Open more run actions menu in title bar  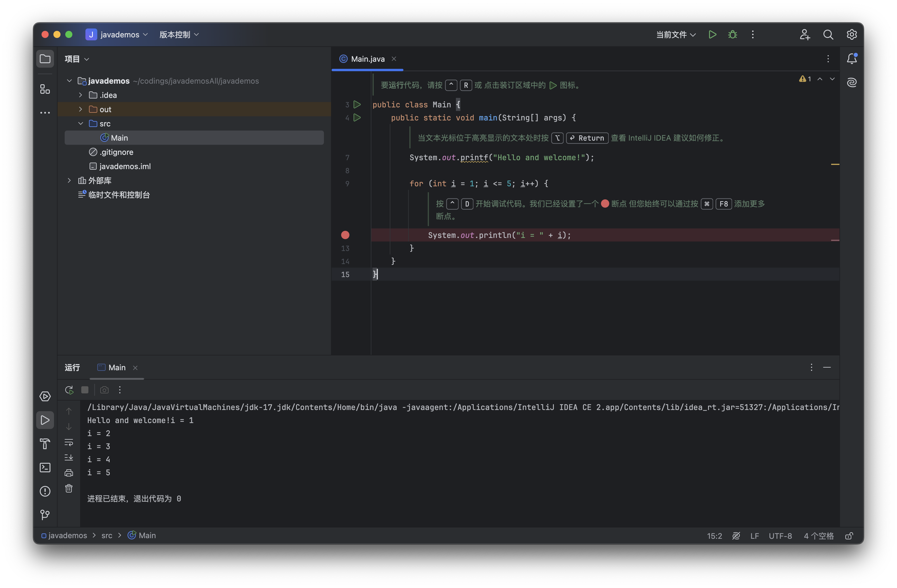tap(753, 35)
